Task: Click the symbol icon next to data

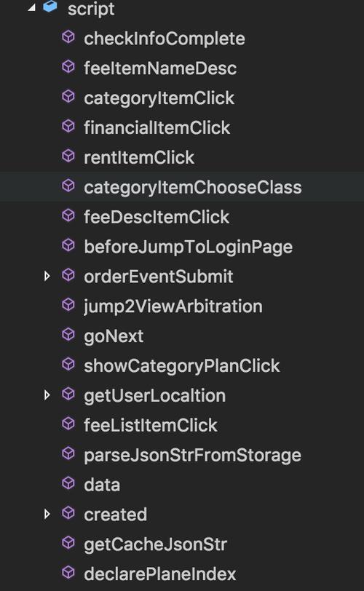Action: tap(68, 483)
